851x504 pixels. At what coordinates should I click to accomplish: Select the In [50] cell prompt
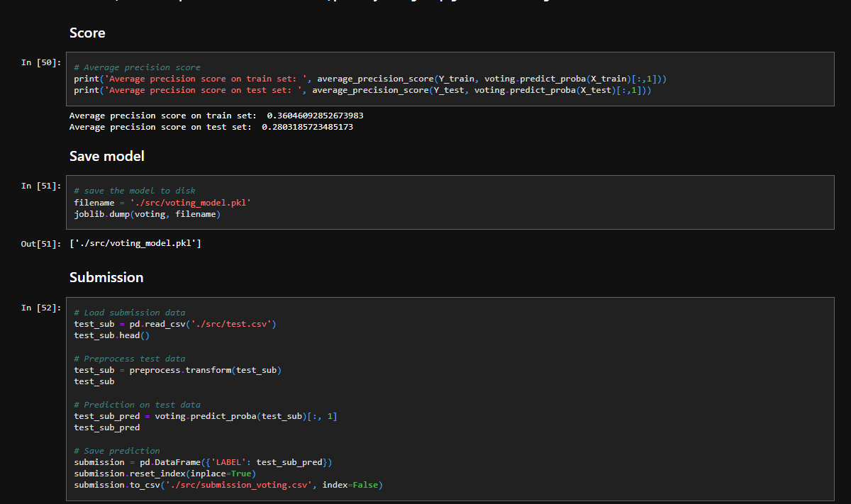(40, 62)
